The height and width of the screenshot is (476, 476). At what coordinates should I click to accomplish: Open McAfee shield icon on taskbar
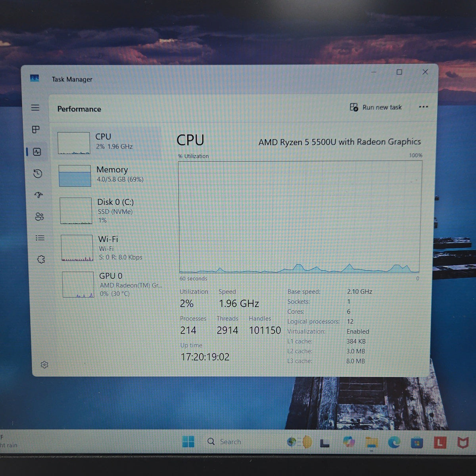[x=463, y=443]
